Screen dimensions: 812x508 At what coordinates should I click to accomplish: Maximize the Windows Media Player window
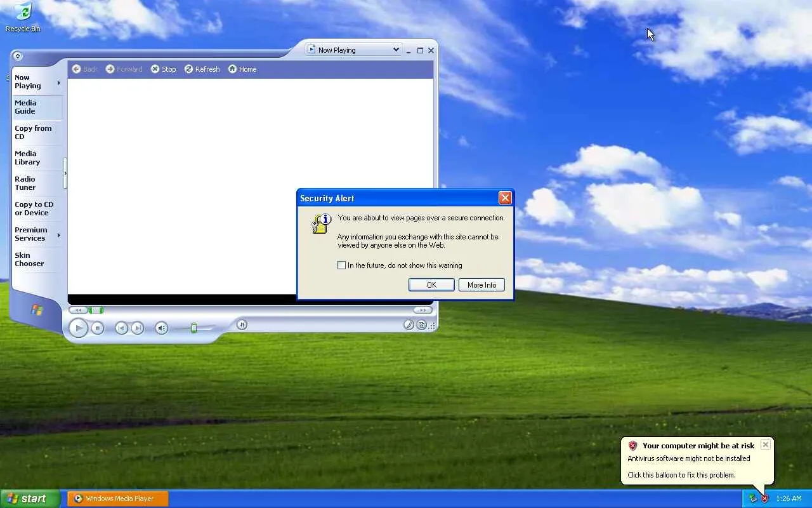click(x=420, y=50)
